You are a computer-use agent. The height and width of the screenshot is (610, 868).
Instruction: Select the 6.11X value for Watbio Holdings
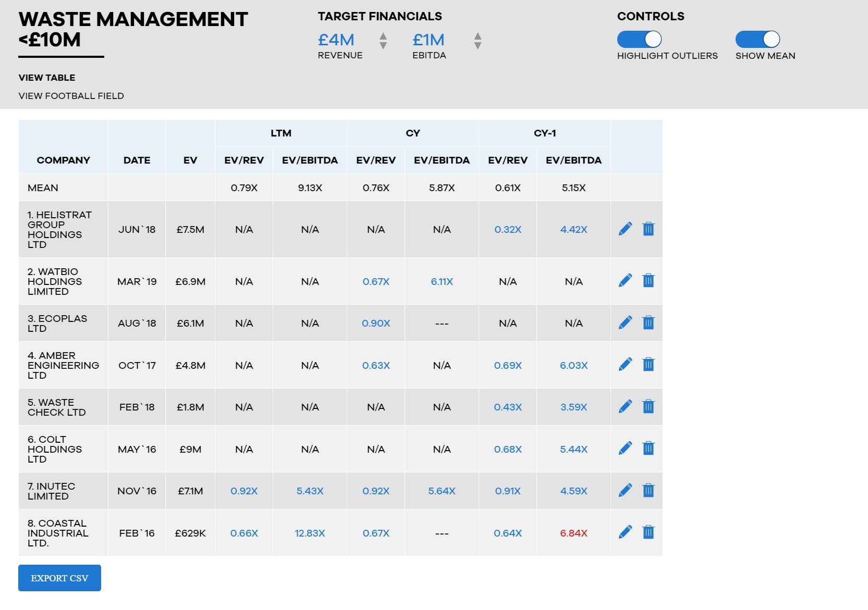(442, 281)
